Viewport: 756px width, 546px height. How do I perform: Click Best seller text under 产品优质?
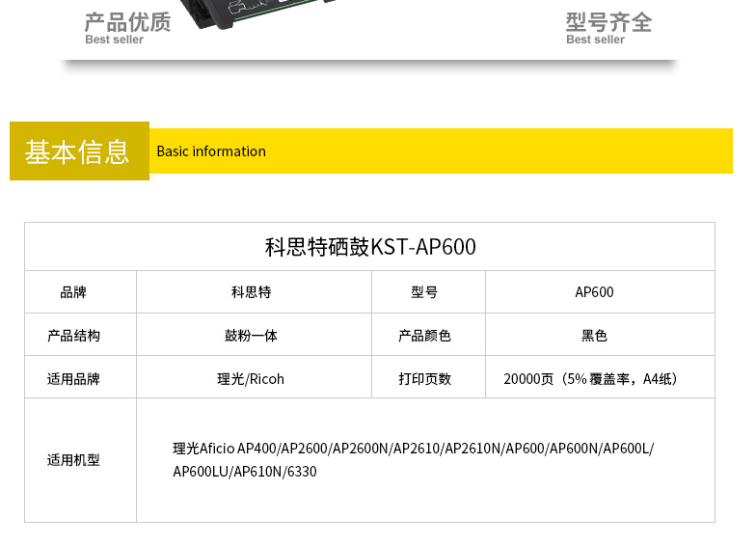click(114, 40)
